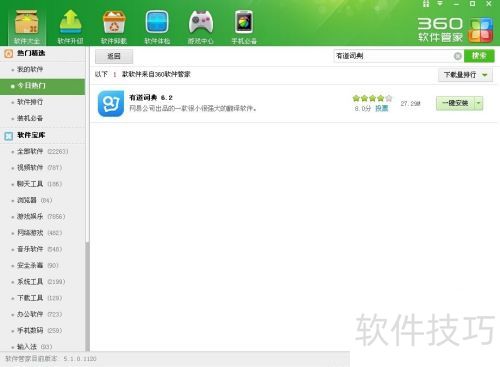500x367 pixels.
Task: Open the 游戏中心 game center icon
Action: pyautogui.click(x=201, y=27)
